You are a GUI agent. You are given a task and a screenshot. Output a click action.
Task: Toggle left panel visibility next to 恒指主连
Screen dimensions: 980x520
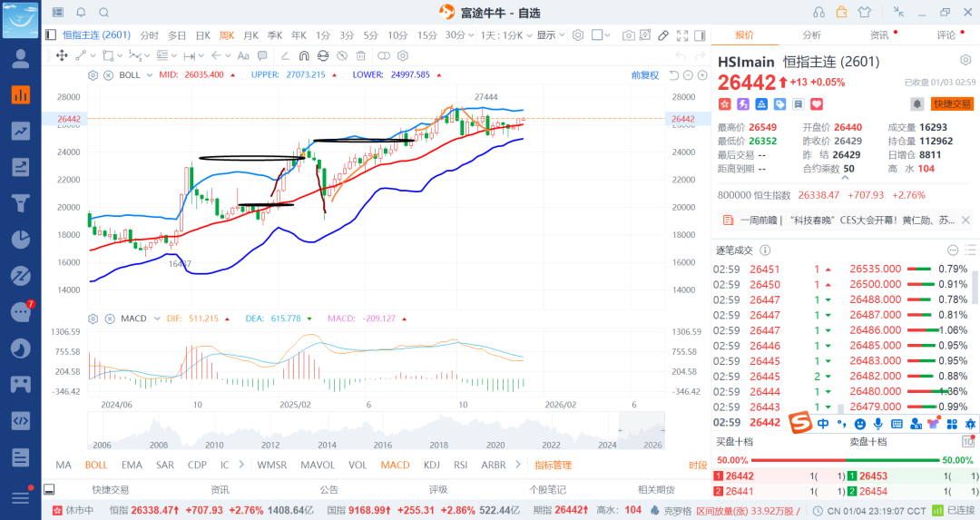[51, 35]
